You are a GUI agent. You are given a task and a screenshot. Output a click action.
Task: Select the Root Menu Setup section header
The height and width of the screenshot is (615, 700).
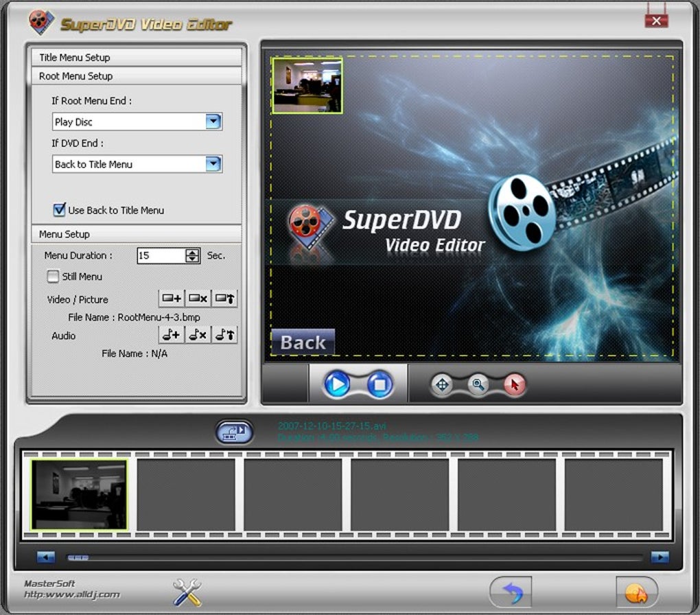click(x=137, y=76)
